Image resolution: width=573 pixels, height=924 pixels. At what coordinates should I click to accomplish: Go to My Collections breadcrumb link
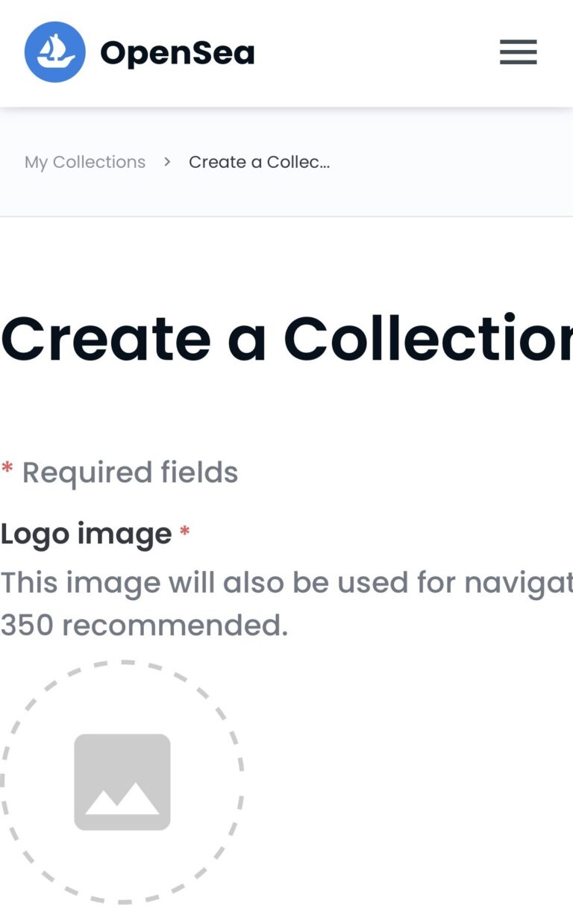click(85, 162)
